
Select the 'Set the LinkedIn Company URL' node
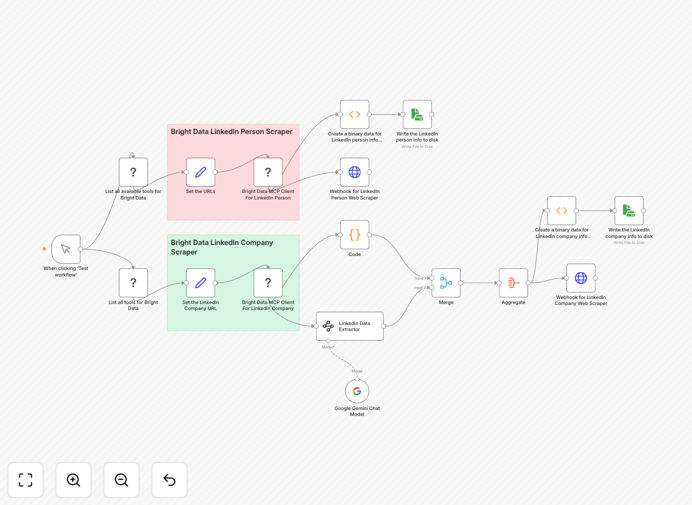point(200,283)
